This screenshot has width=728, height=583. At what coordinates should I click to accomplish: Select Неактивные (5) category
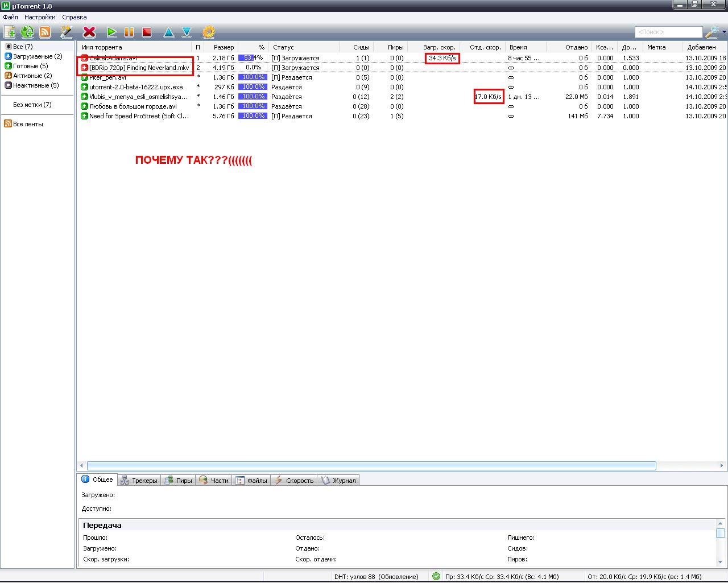coord(31,85)
